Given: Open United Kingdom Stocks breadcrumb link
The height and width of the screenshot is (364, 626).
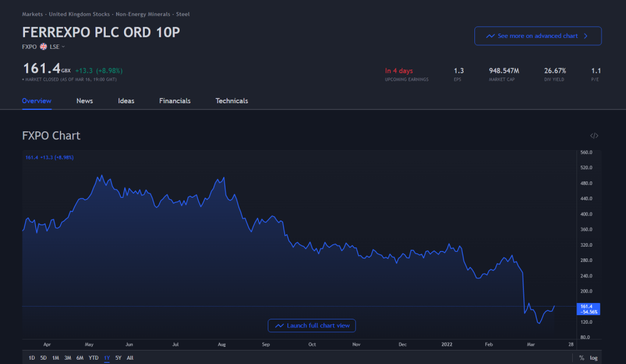Looking at the screenshot, I should [79, 14].
